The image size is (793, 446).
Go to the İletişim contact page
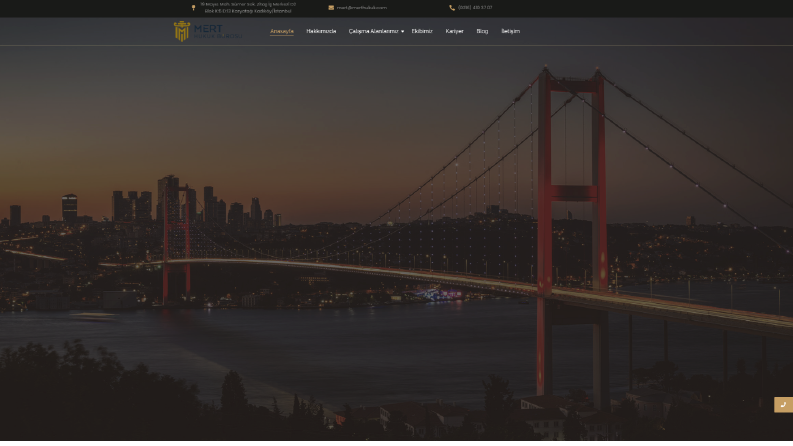pyautogui.click(x=510, y=31)
